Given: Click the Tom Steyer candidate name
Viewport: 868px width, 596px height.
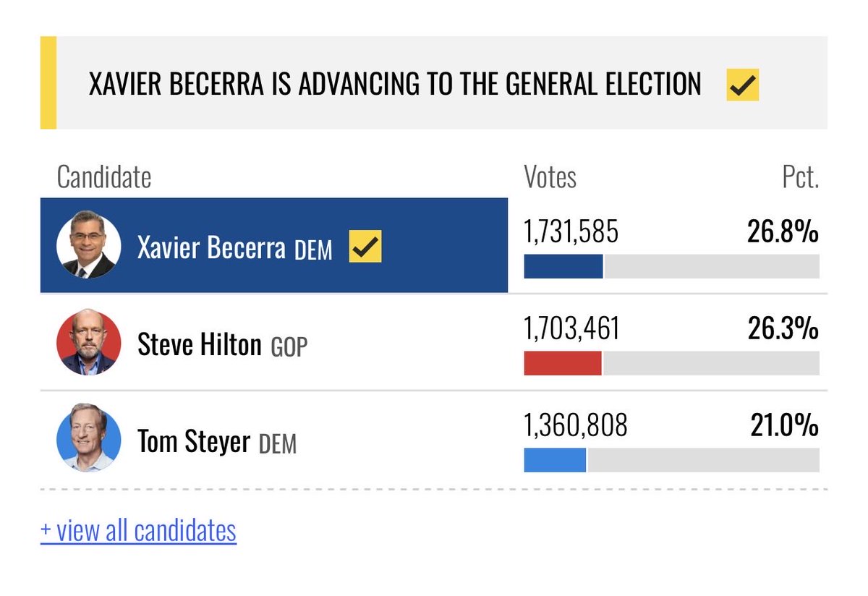Looking at the screenshot, I should [x=194, y=441].
